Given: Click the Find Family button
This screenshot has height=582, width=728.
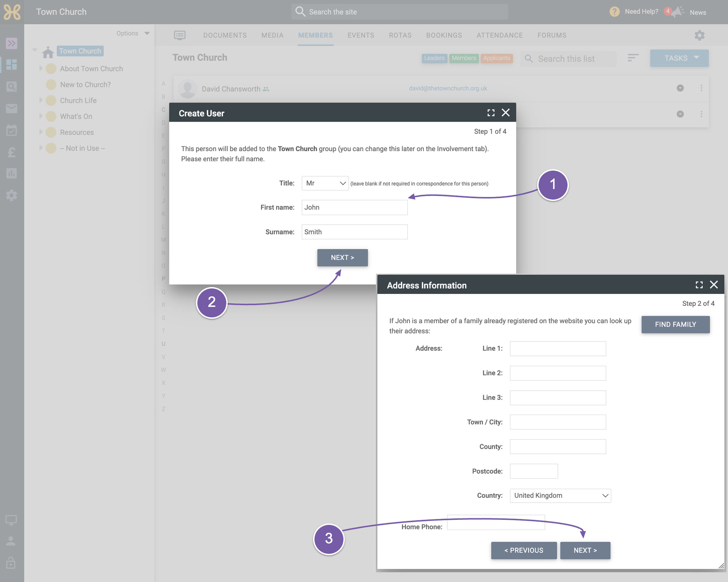Looking at the screenshot, I should click(676, 325).
